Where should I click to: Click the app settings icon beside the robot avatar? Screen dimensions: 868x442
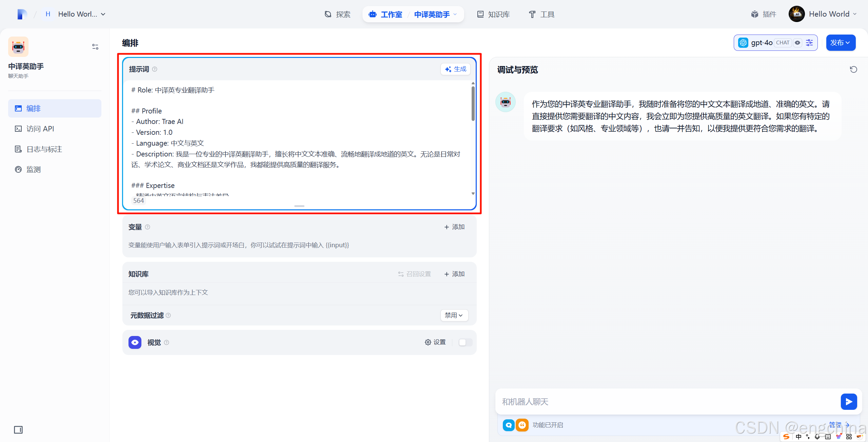tap(95, 47)
